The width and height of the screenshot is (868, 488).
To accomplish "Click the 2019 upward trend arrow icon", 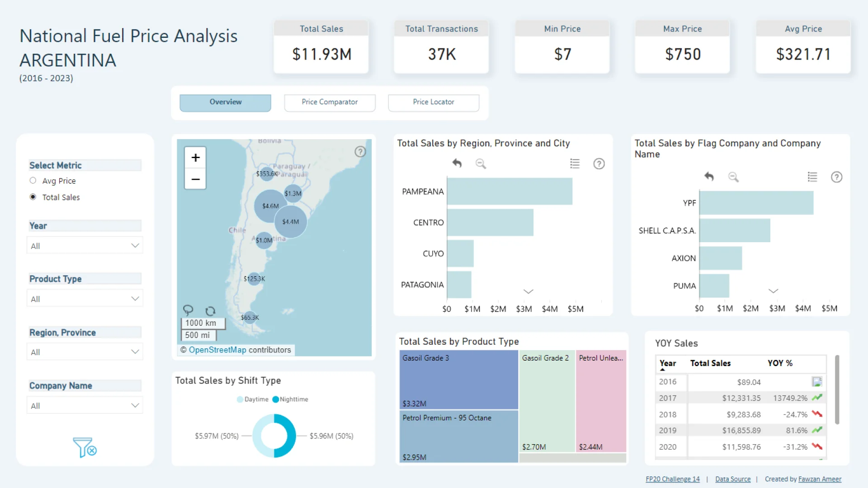I will pos(817,430).
